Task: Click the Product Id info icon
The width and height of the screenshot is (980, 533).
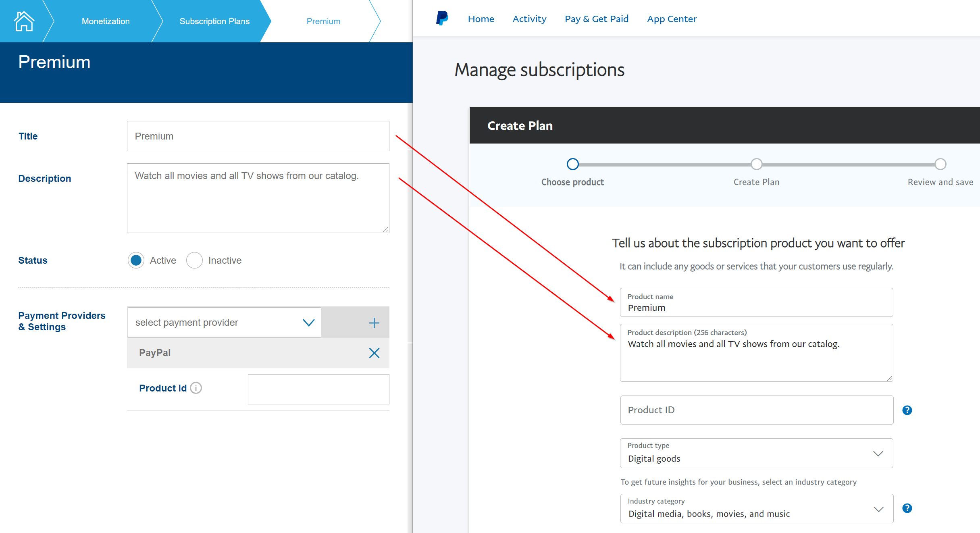Action: 196,388
